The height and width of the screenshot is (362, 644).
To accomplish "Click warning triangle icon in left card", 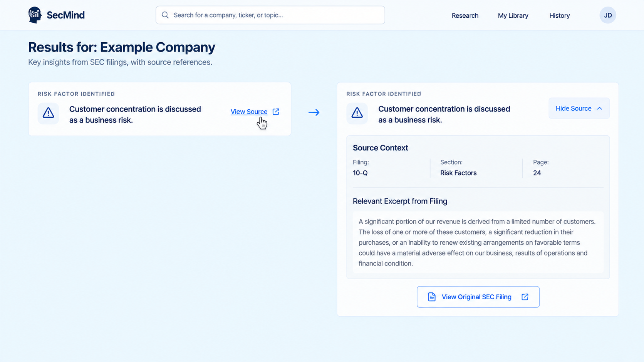I will [48, 113].
